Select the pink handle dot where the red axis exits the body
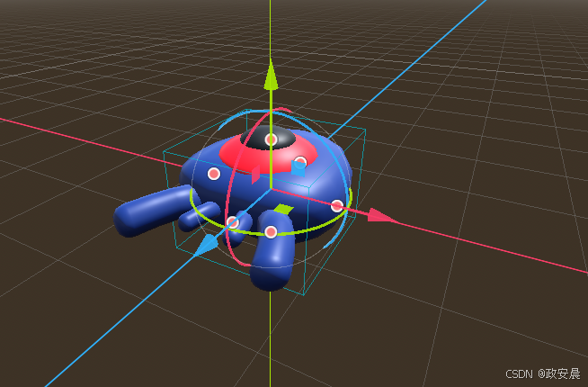 (x=337, y=206)
